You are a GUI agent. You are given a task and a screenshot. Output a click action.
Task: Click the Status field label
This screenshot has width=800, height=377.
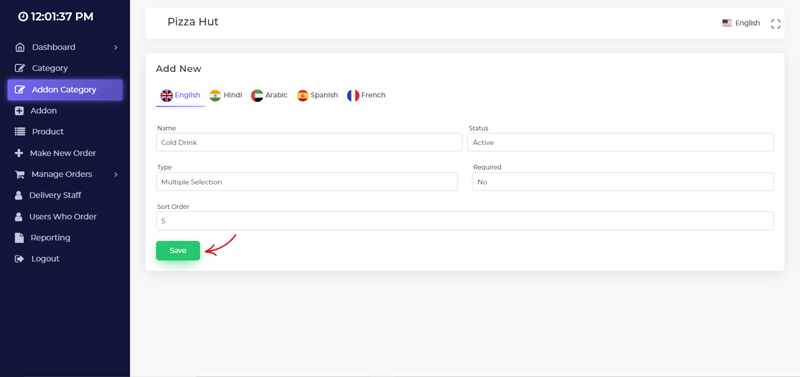[479, 129]
